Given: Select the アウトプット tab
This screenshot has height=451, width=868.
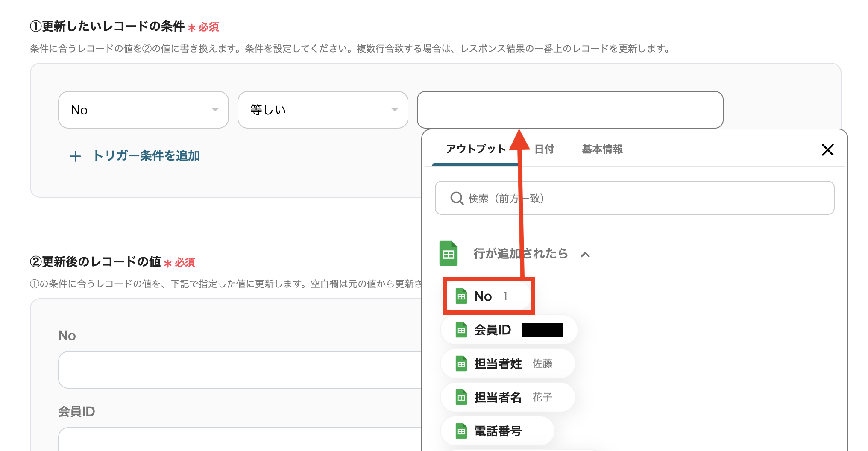Looking at the screenshot, I should (x=475, y=149).
